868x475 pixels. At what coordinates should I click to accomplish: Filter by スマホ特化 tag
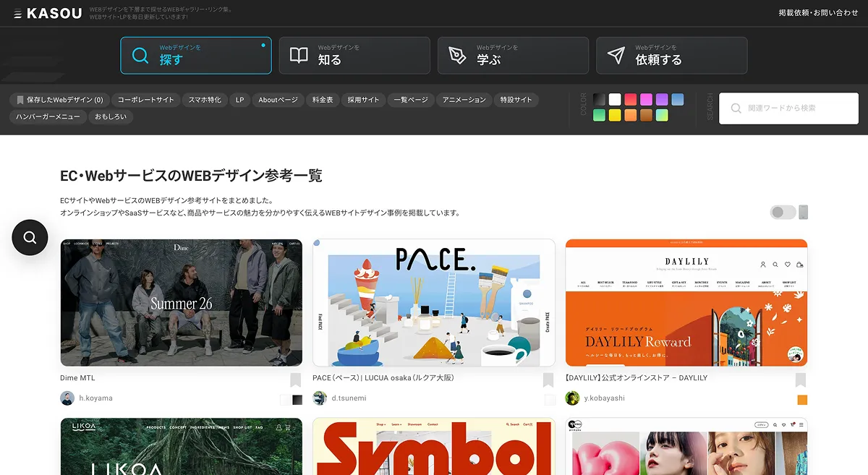(x=205, y=100)
